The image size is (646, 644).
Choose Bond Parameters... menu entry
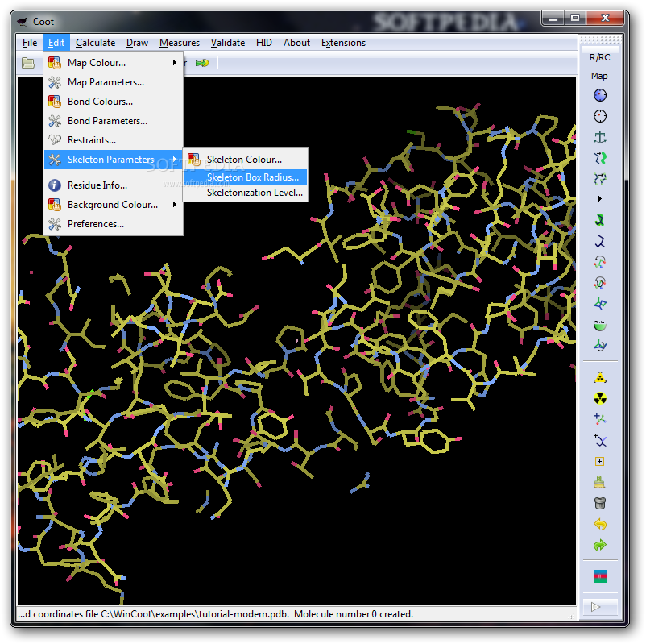pyautogui.click(x=114, y=121)
